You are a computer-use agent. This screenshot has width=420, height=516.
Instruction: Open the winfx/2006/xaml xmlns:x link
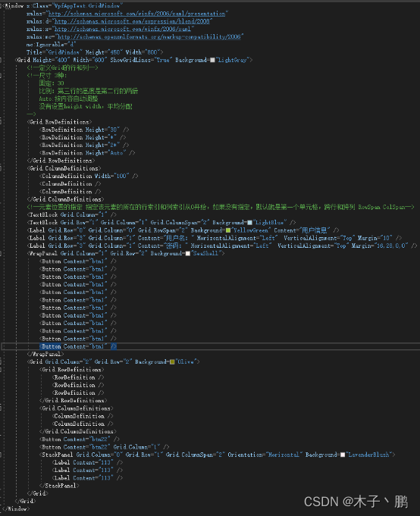tap(123, 29)
